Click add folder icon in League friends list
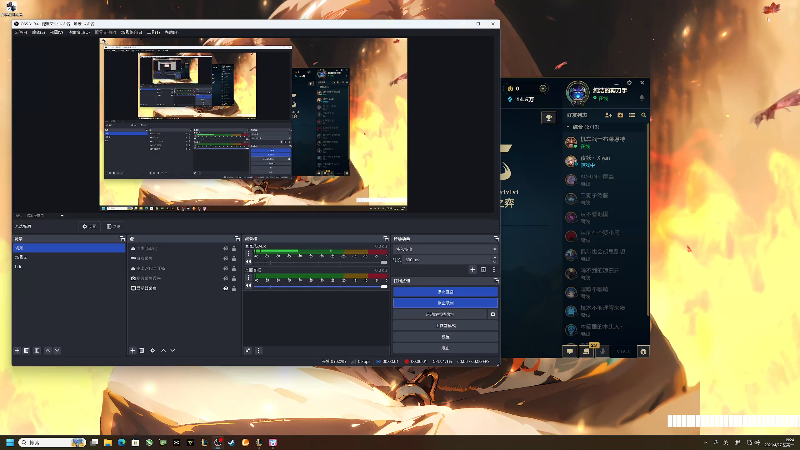Screen dimensions: 800x450 [x=620, y=115]
